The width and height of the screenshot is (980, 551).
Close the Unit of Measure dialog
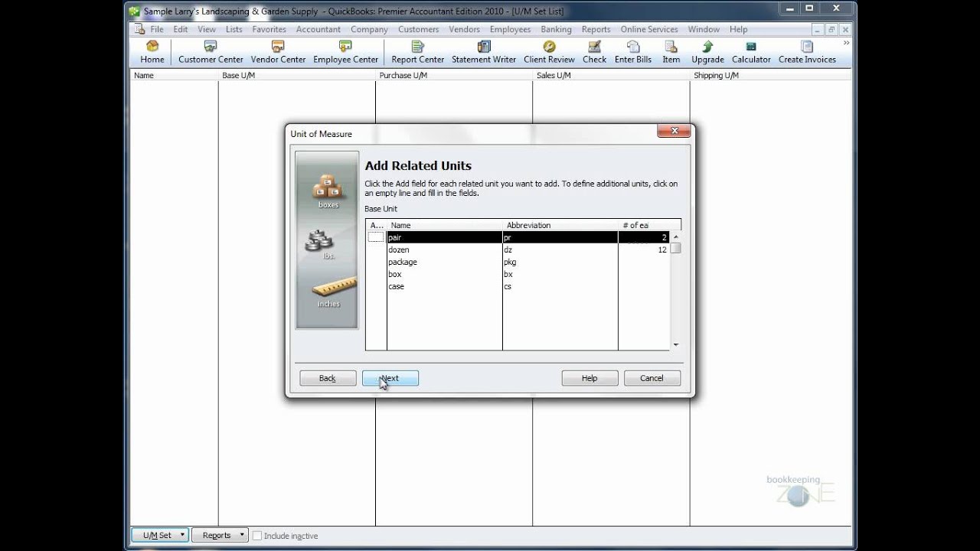674,131
